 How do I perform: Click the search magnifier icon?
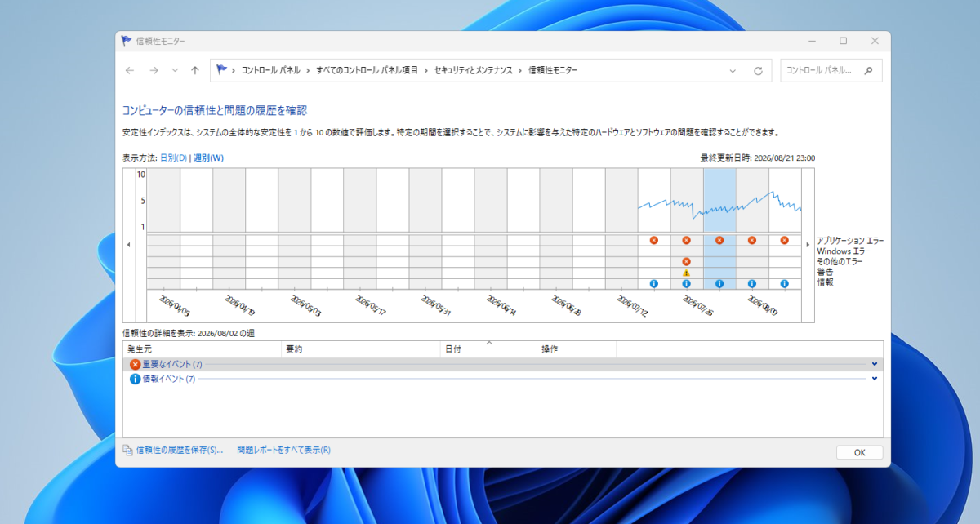click(868, 70)
